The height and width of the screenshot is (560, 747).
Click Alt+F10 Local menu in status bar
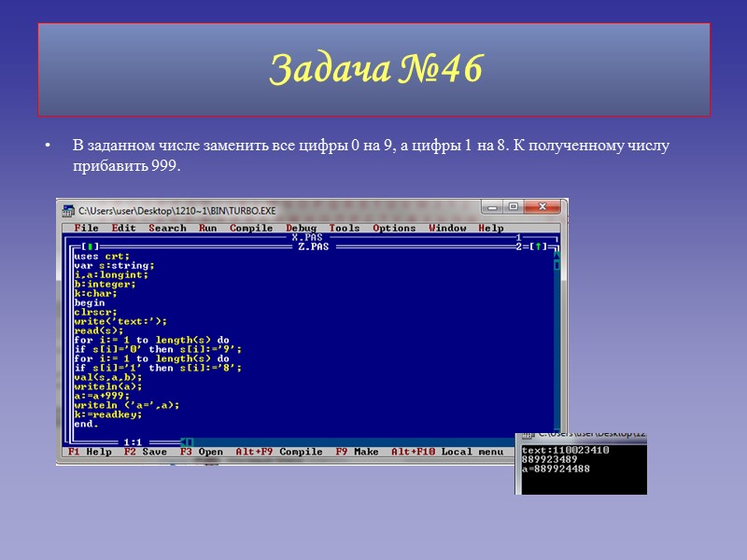point(447,452)
